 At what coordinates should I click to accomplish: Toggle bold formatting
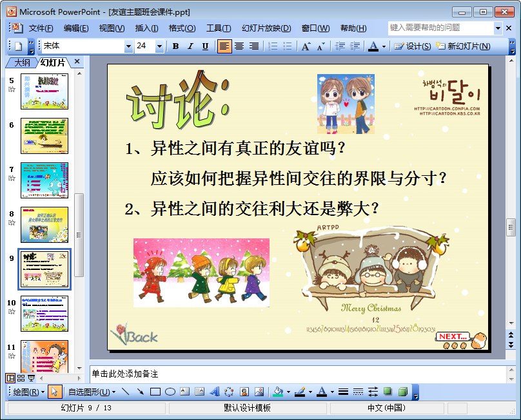pos(176,46)
